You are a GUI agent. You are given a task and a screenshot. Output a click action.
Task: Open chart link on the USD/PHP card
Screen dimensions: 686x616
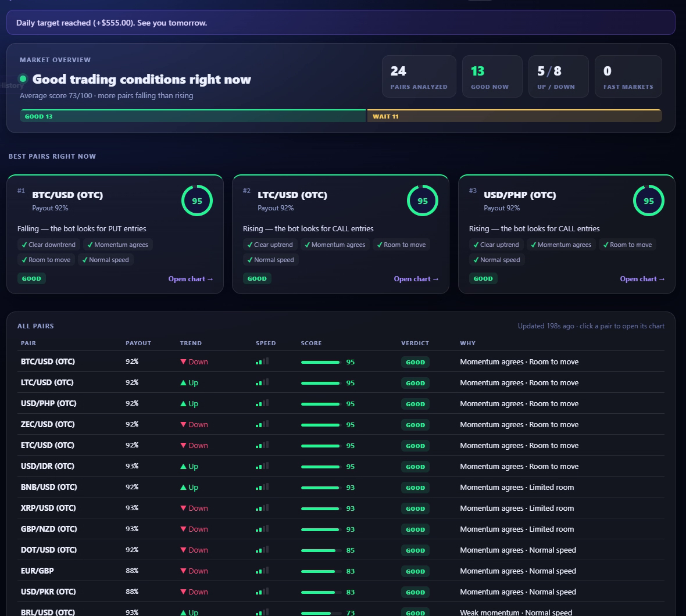coord(642,279)
